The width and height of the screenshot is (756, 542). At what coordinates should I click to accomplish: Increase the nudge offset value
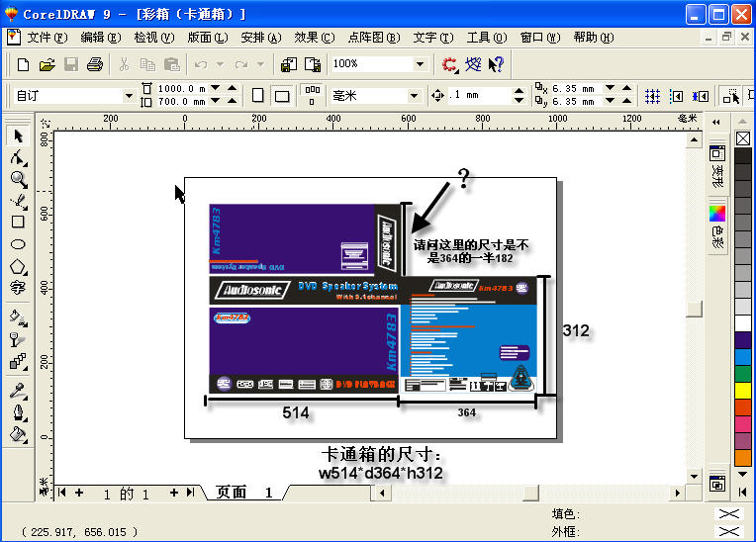[519, 91]
